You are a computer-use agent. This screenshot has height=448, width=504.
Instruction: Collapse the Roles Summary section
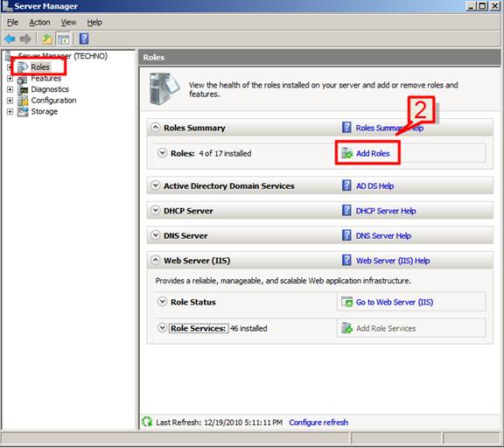click(155, 128)
